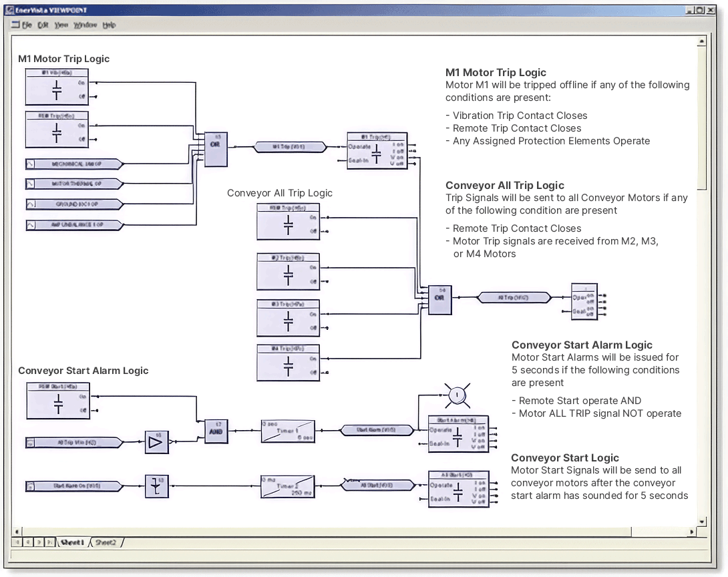Click the left 'M1 Motor Trip Logic' diagram heading
The image size is (728, 577).
coord(64,59)
